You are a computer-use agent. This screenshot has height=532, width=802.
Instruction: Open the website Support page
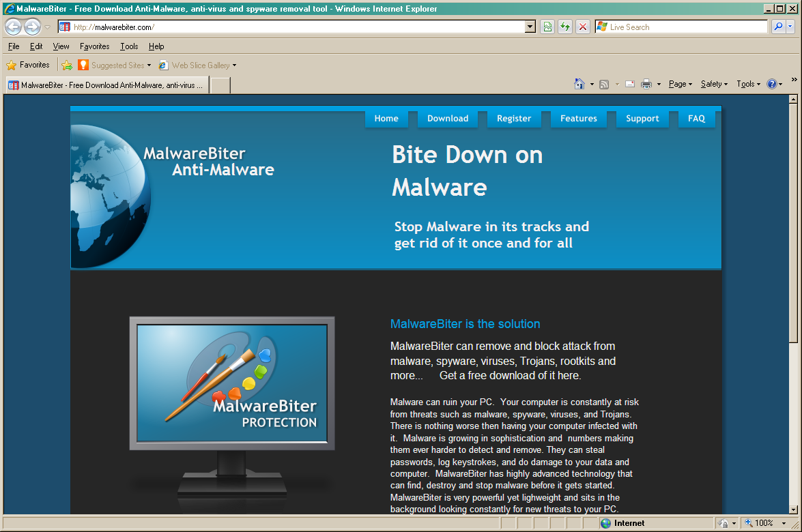coord(642,119)
